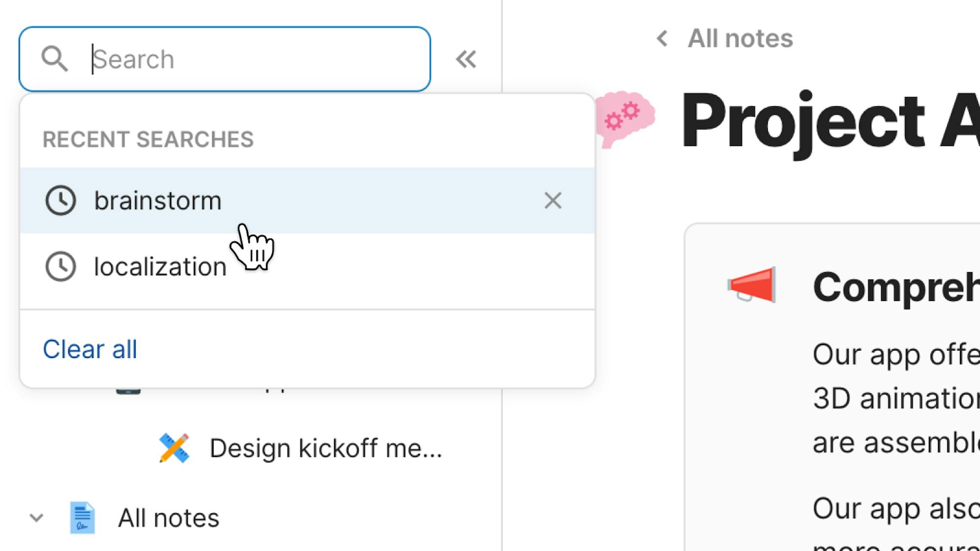The height and width of the screenshot is (551, 980).
Task: Select the recent search 'localization'
Action: click(x=160, y=267)
